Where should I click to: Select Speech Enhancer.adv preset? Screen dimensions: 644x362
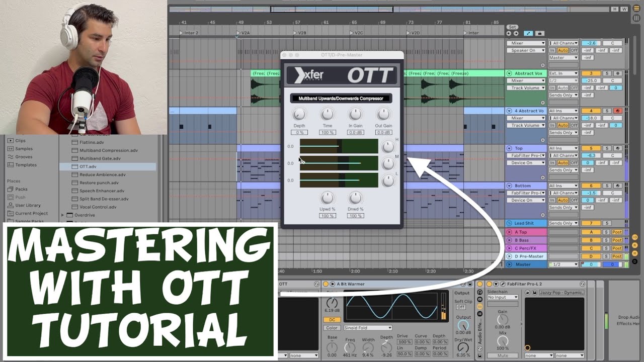[102, 191]
